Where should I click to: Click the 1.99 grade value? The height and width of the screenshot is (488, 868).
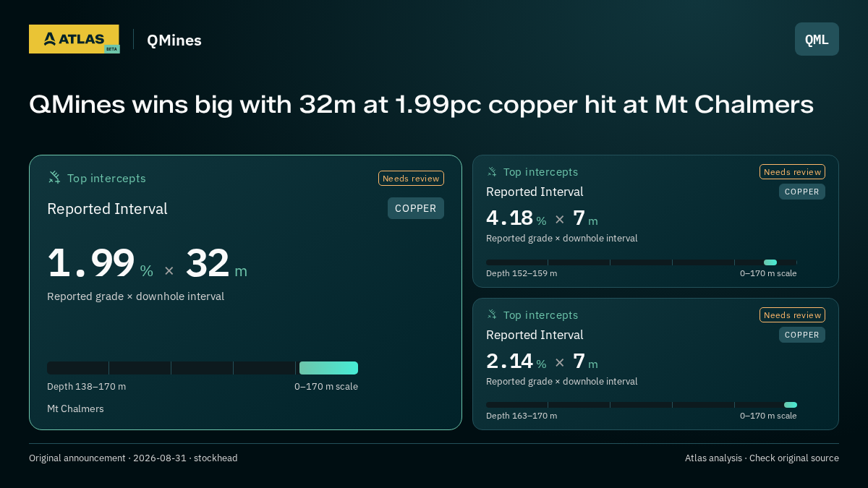click(91, 263)
